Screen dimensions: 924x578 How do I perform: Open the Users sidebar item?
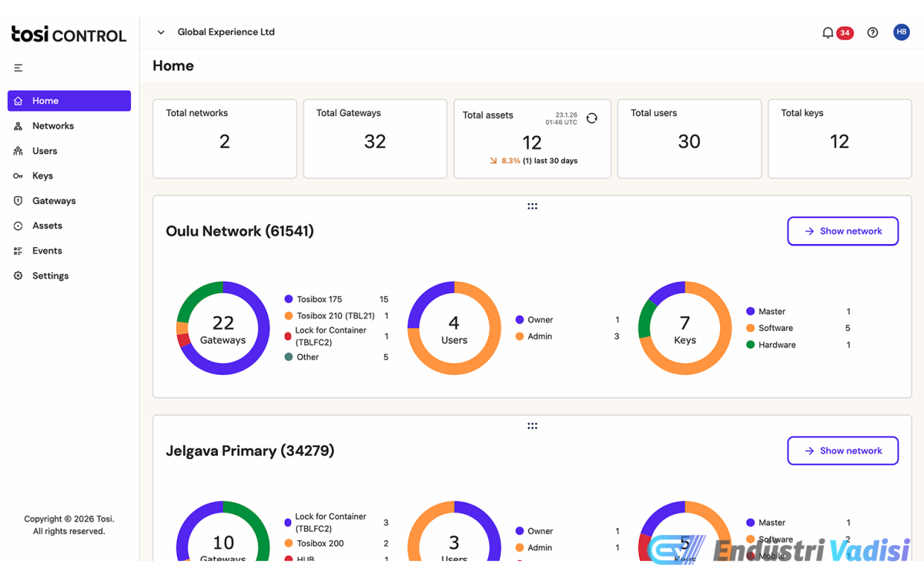[x=45, y=151]
